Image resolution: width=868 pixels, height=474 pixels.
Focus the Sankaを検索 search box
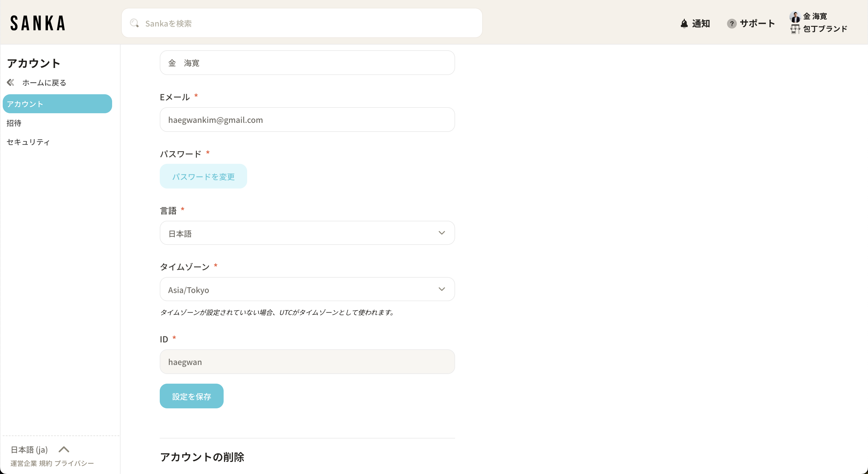click(x=303, y=23)
